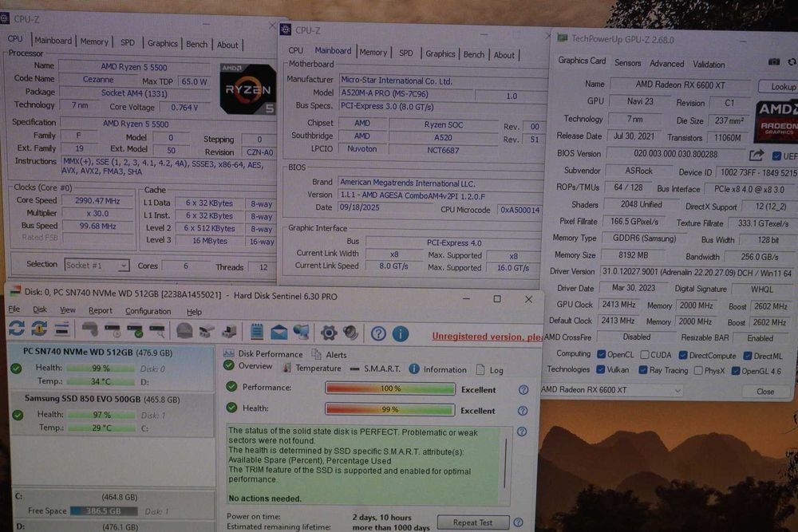Click the blue envelope email icon
Viewport: 798px width, 532px height.
pyautogui.click(x=279, y=333)
